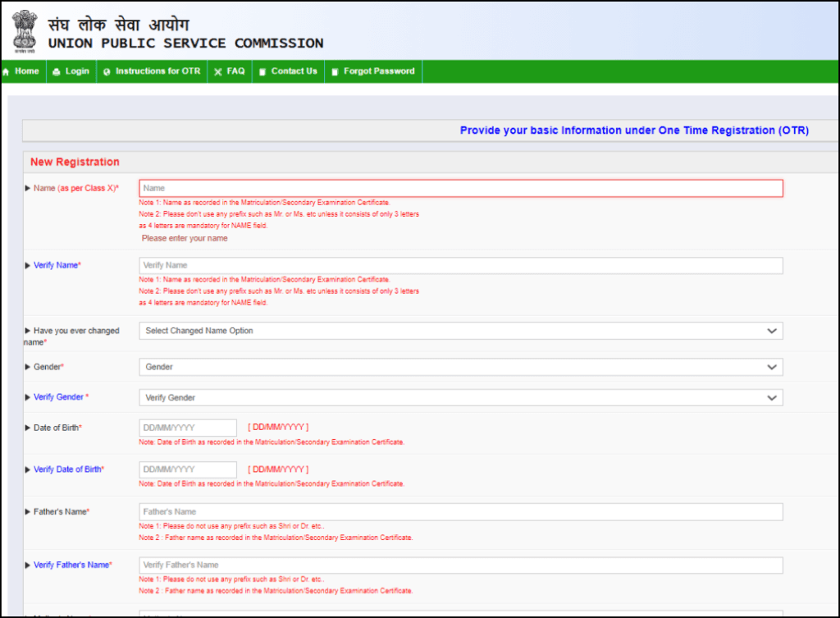Click the FAQ icon in the menu bar
This screenshot has height=618, width=840.
(x=217, y=71)
